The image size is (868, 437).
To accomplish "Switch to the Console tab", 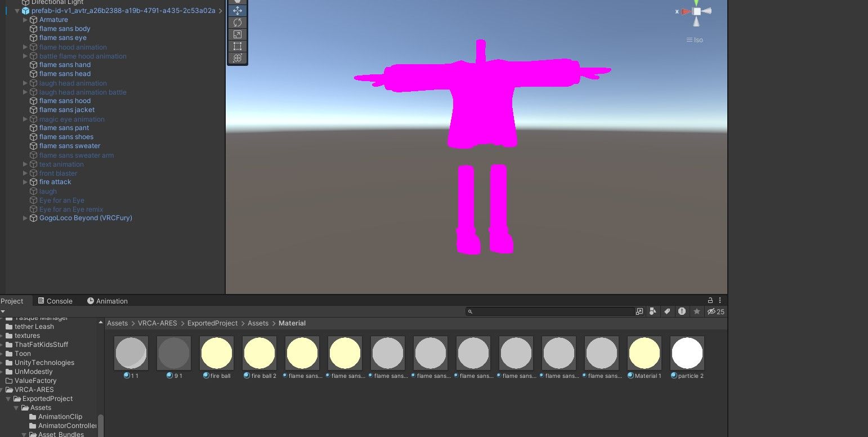I will coord(55,301).
